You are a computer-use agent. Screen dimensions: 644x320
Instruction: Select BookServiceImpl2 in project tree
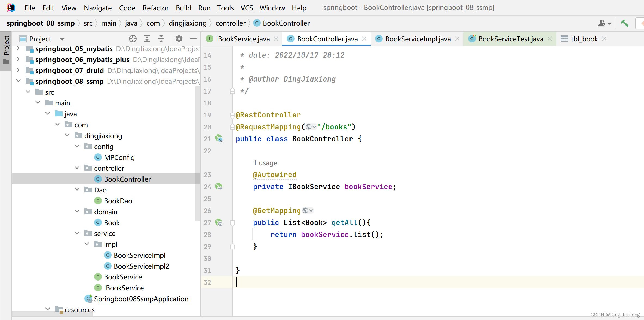tap(141, 266)
